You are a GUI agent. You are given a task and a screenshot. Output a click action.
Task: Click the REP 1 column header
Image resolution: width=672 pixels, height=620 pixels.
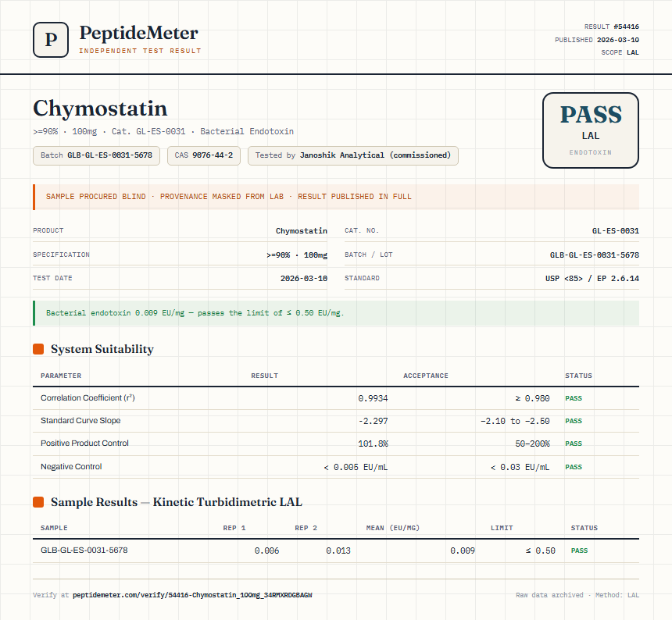pyautogui.click(x=234, y=528)
